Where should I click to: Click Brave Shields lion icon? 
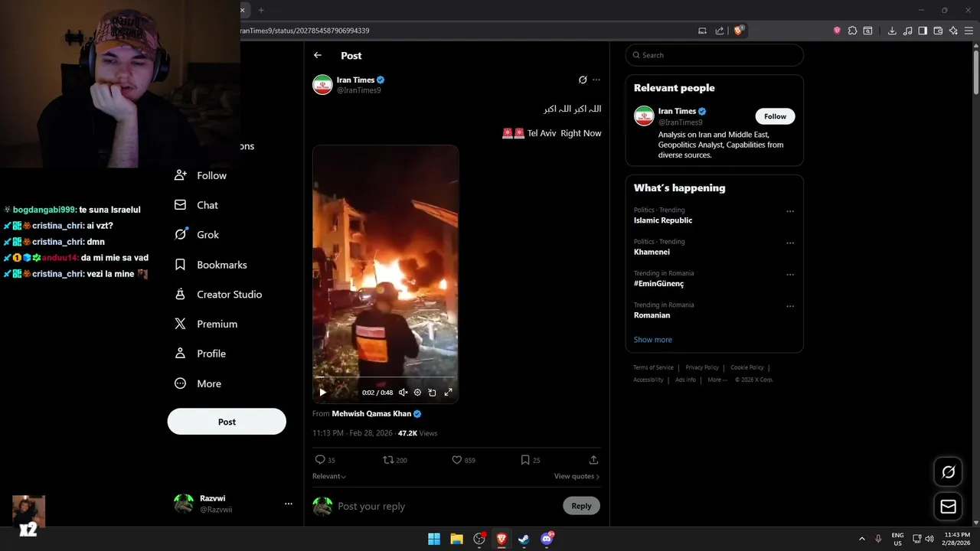pyautogui.click(x=739, y=31)
